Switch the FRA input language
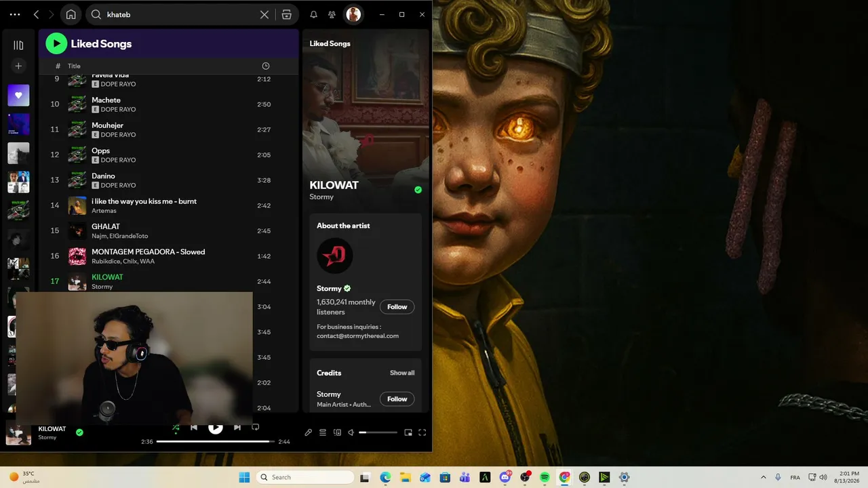The image size is (868, 488). (x=795, y=477)
